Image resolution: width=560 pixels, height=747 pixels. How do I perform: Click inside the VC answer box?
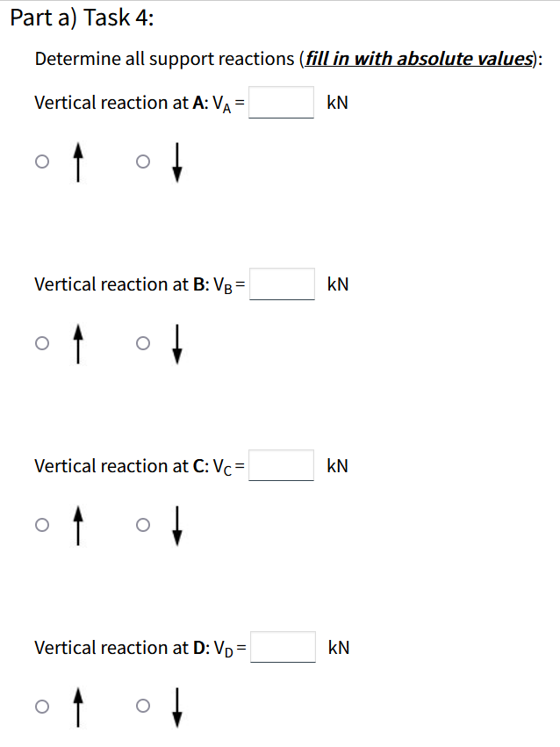pos(281,465)
